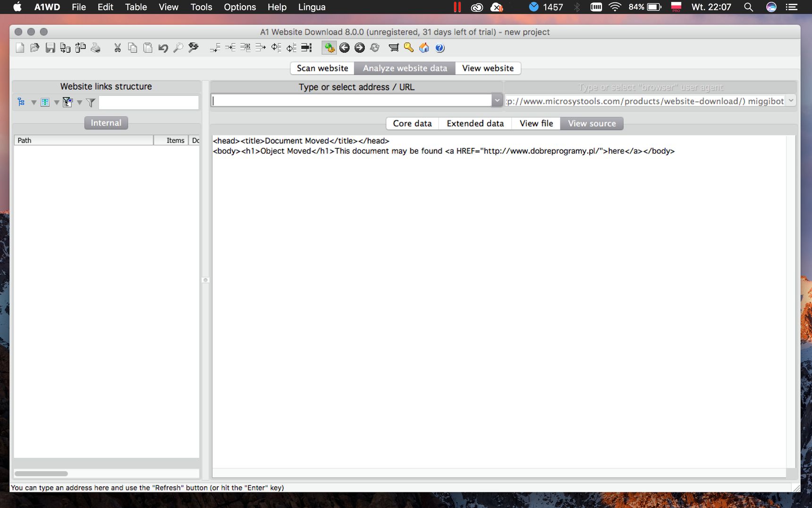Focus the address / URL input field
The image size is (812, 508).
352,100
